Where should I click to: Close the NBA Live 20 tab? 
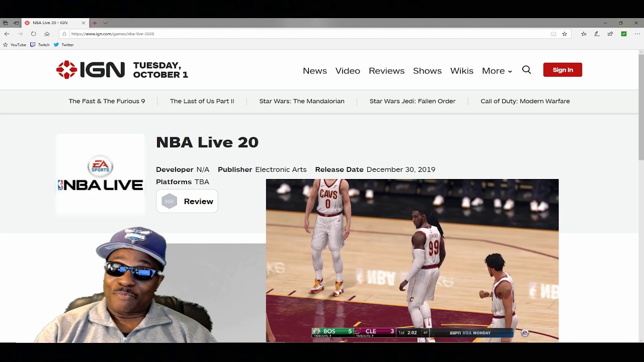84,23
